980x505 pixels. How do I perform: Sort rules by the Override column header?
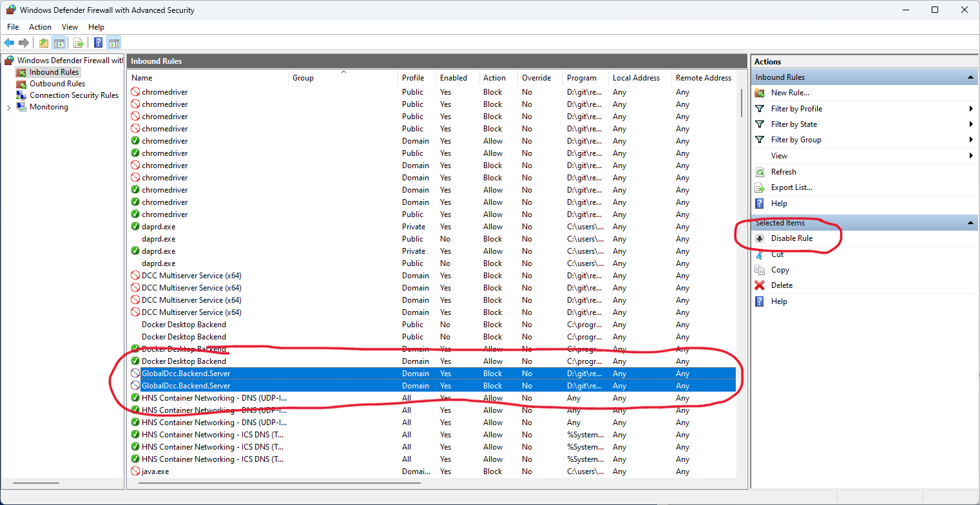pyautogui.click(x=540, y=78)
